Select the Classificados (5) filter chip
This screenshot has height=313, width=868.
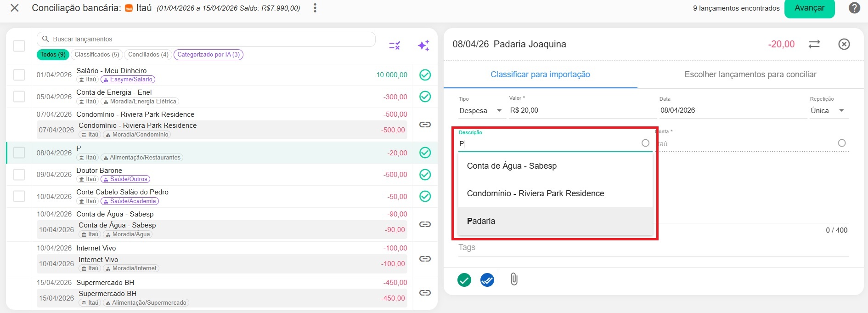tap(97, 55)
